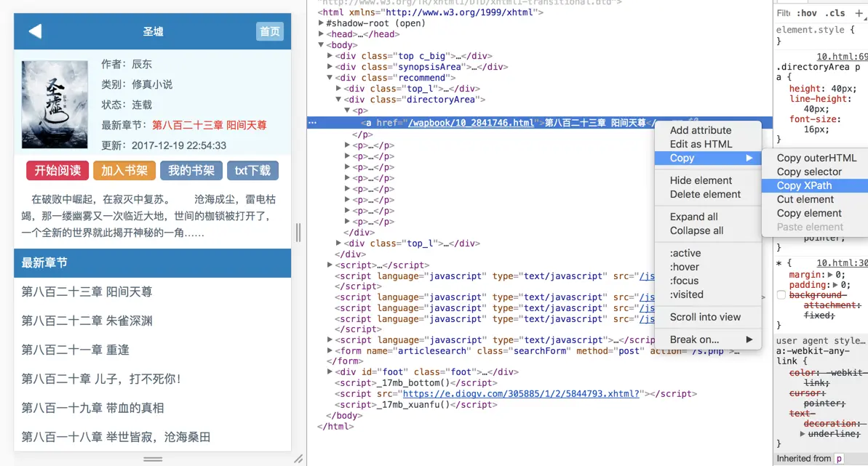Choose Edit as HTML menu entry
This screenshot has height=466, width=868.
tap(701, 144)
